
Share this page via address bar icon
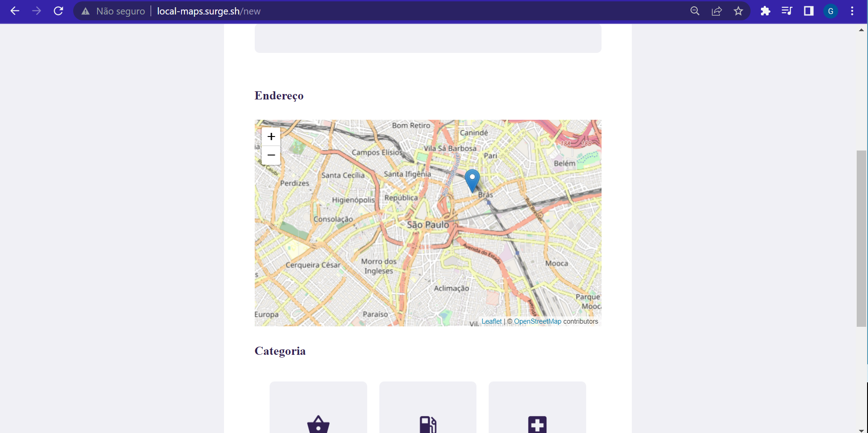tap(717, 11)
